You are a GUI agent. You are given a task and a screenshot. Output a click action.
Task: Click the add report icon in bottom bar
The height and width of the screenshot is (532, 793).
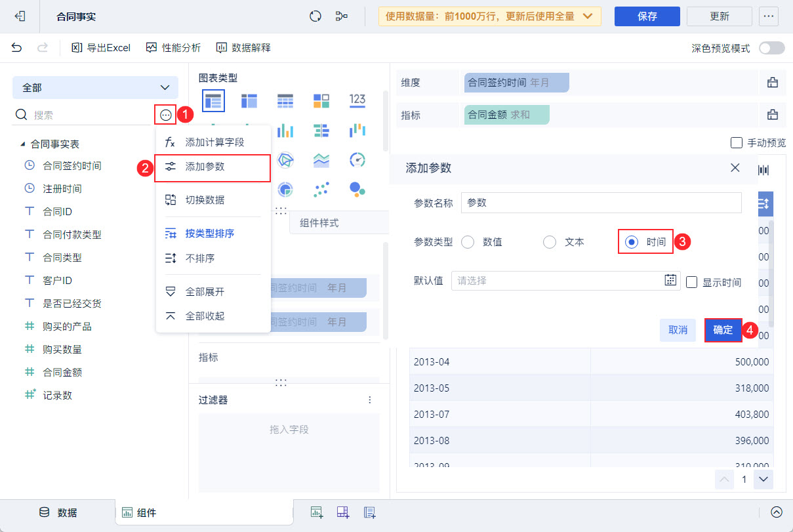369,512
